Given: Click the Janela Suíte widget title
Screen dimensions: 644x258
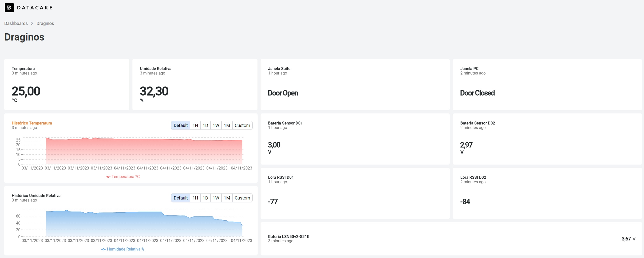Looking at the screenshot, I should pos(279,68).
